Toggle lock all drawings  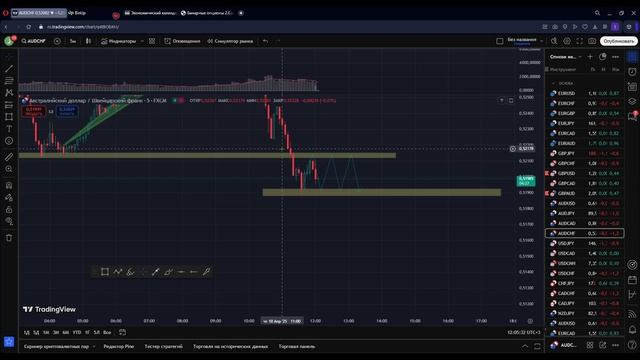9,209
